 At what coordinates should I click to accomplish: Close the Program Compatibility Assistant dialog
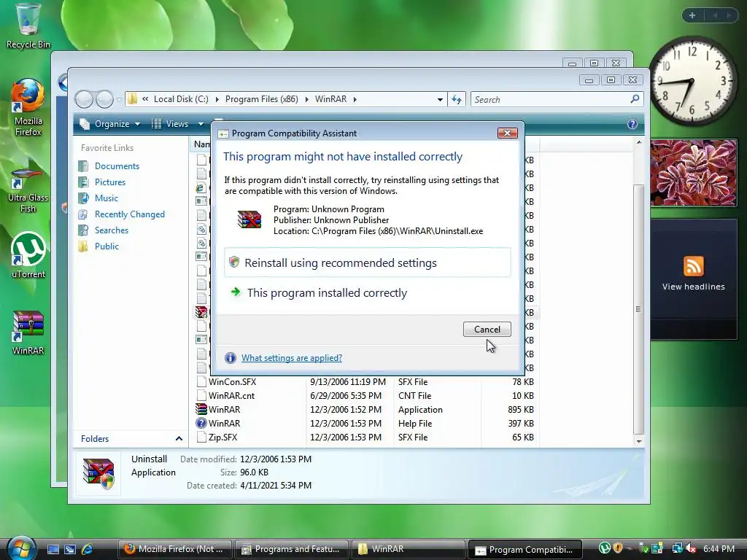pos(508,133)
